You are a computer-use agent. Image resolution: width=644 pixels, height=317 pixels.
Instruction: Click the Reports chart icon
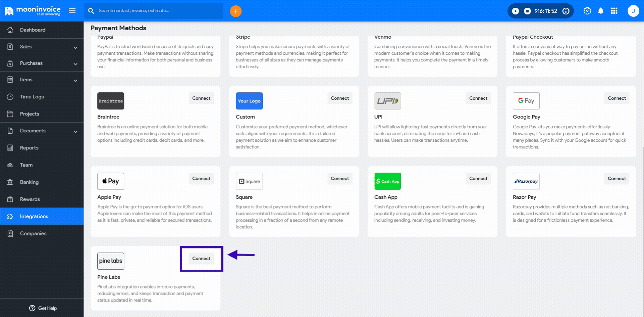[10, 148]
